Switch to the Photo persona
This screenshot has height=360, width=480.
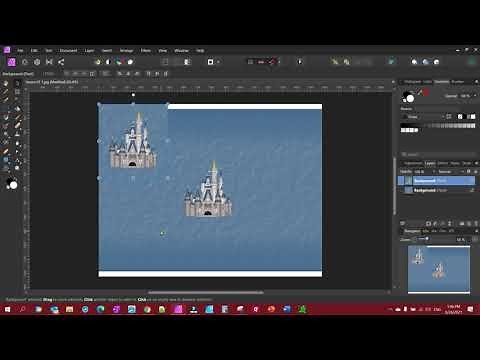point(12,62)
